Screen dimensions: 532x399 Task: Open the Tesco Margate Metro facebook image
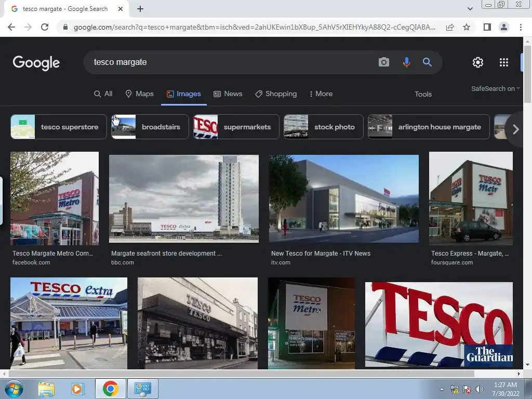(55, 198)
